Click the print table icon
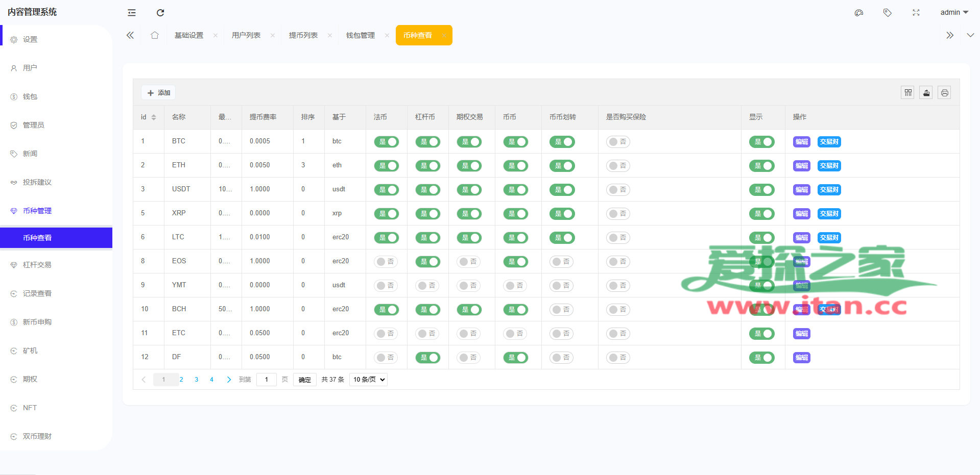Screen dimensions: 980x475 point(944,93)
